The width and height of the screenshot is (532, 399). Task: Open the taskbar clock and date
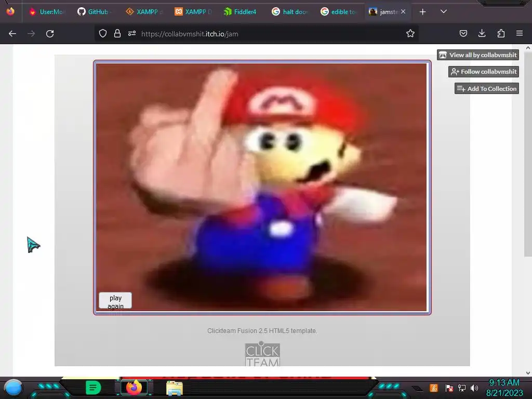pos(504,388)
